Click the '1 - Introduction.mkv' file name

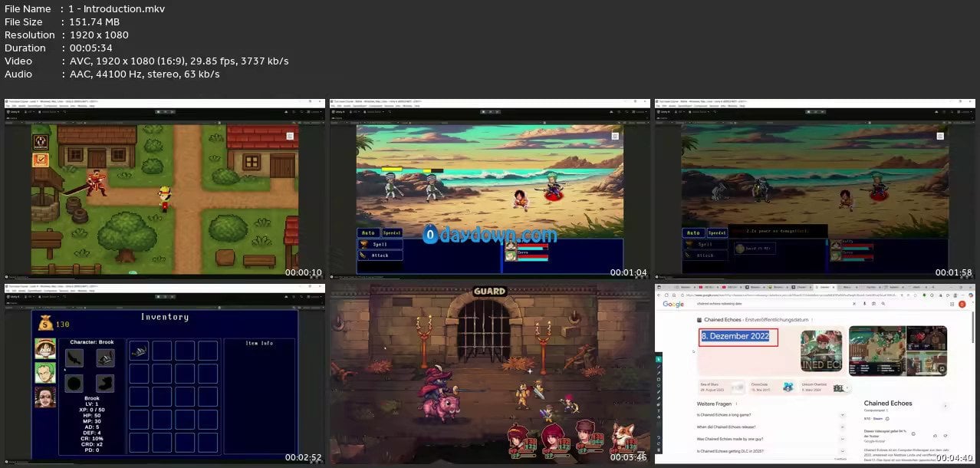tap(117, 8)
